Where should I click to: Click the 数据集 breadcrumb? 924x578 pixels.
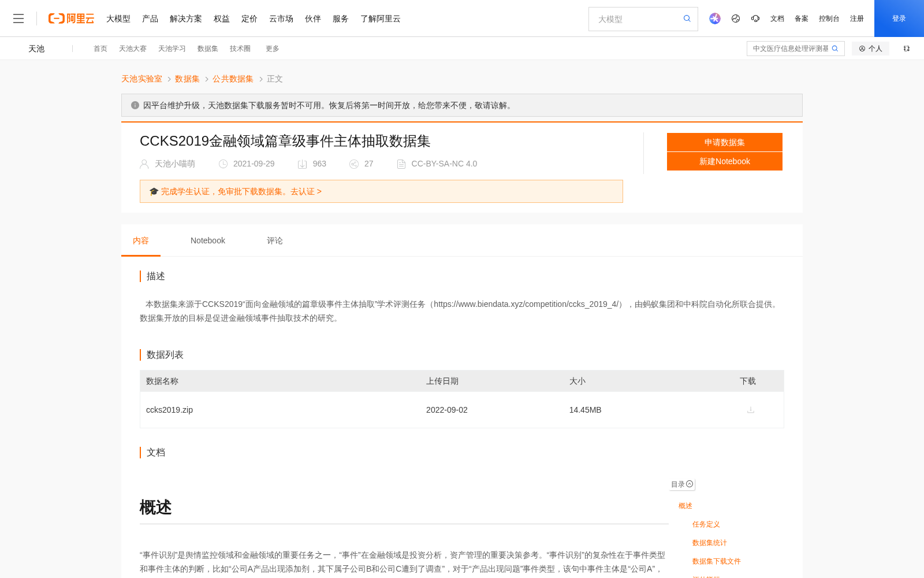(x=187, y=79)
